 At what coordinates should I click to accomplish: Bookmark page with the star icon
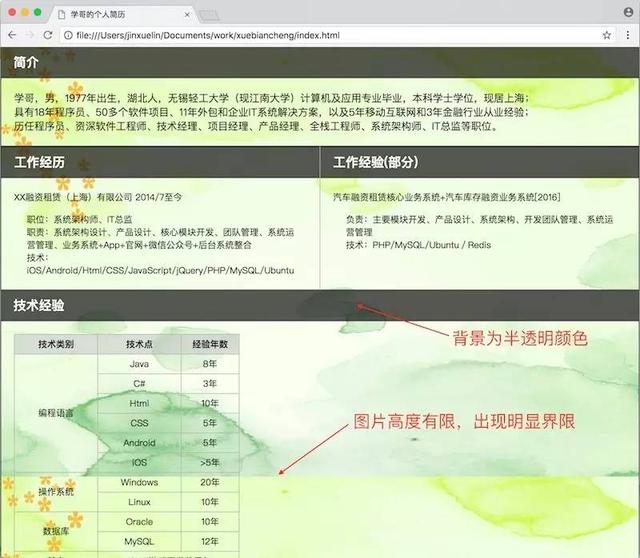tap(607, 35)
